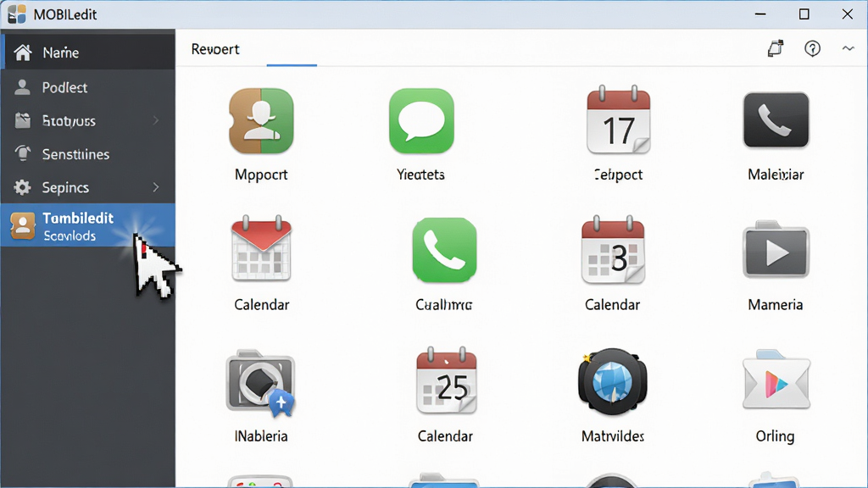Click the folder icon beside Statyuss
The height and width of the screenshot is (488, 868).
(23, 120)
